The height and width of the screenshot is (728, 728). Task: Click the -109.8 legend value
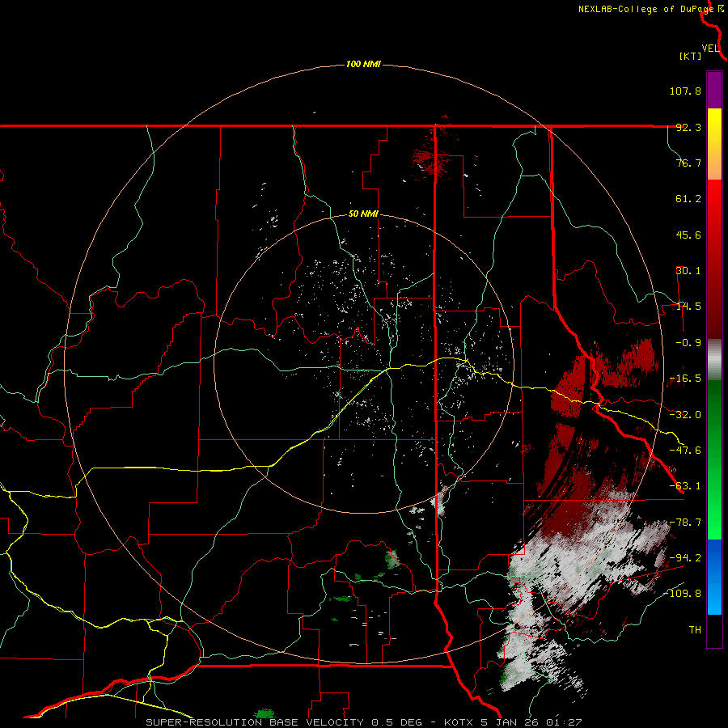pyautogui.click(x=682, y=594)
